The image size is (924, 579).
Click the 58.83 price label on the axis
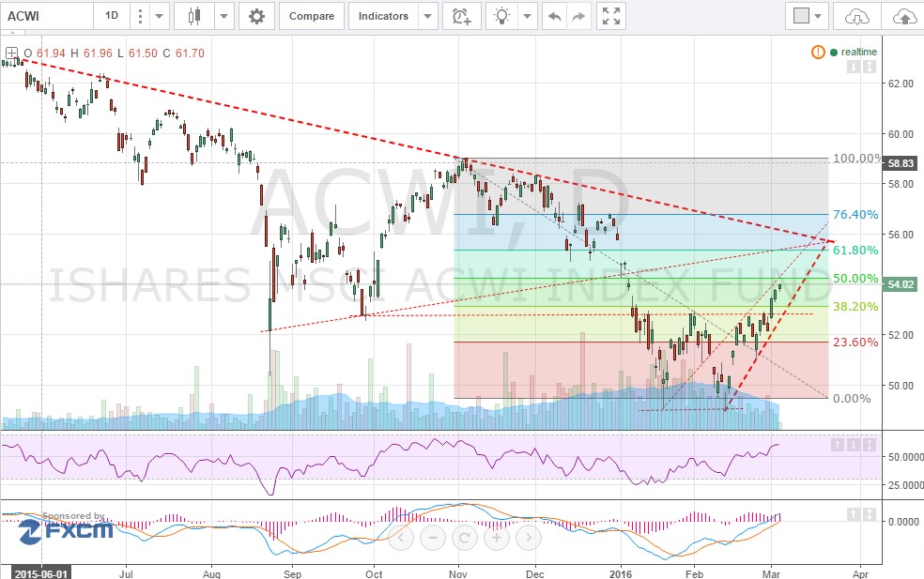pos(901,163)
